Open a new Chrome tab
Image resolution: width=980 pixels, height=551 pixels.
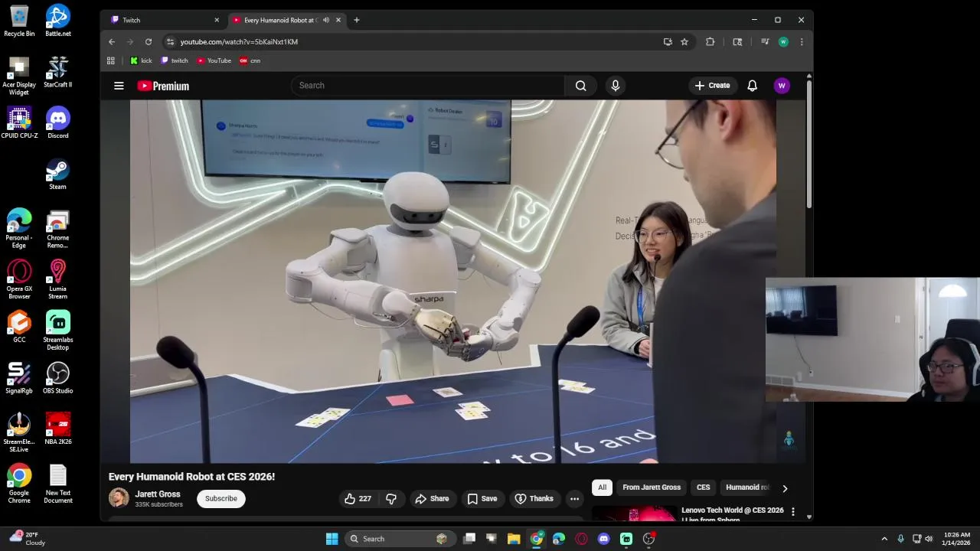[x=356, y=20]
